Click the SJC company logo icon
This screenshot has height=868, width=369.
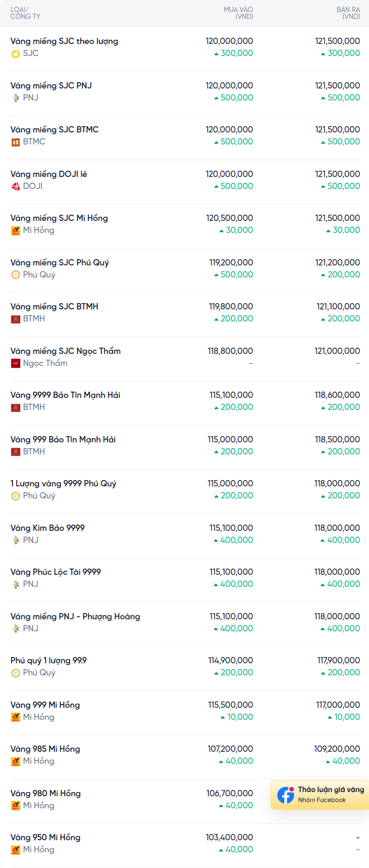click(x=16, y=53)
